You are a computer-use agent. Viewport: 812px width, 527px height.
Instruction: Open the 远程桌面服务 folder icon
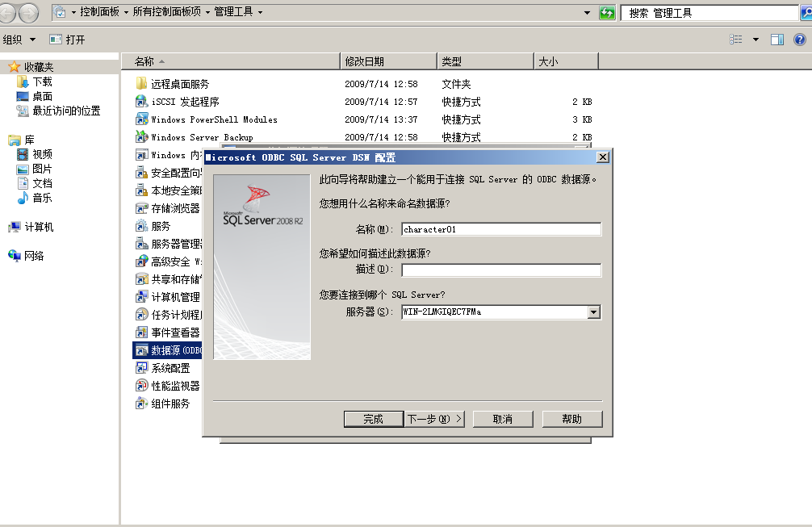pyautogui.click(x=141, y=84)
